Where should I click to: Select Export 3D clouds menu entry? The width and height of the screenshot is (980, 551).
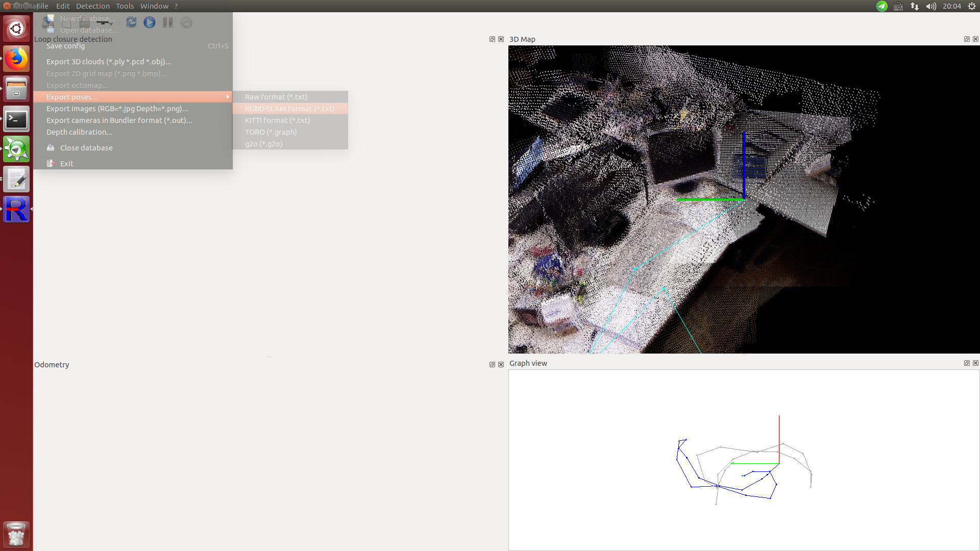pos(109,62)
